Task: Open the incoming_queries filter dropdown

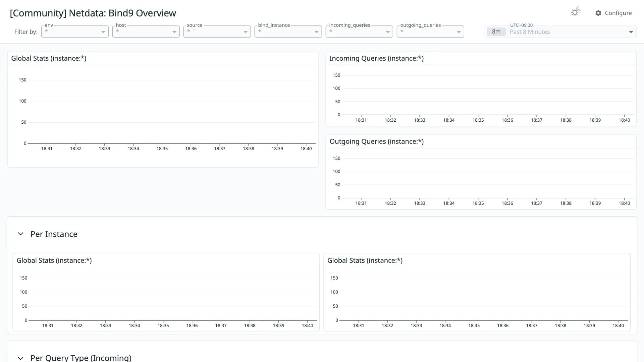Action: point(359,32)
